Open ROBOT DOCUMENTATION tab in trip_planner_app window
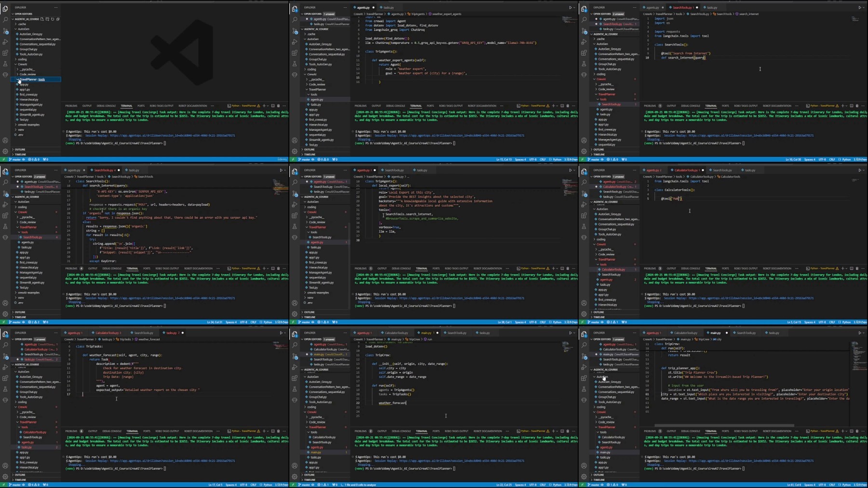Image resolution: width=868 pixels, height=488 pixels. 777,431
